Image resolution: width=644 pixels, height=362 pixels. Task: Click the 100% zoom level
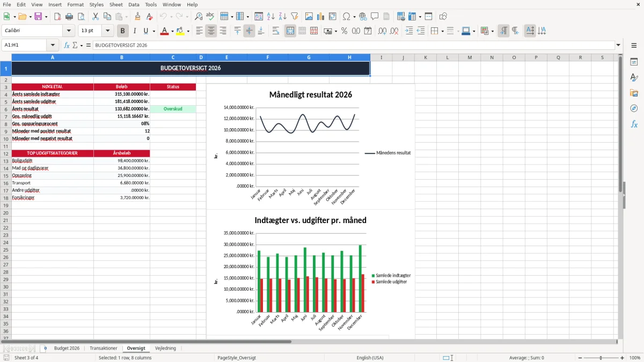tap(635, 358)
